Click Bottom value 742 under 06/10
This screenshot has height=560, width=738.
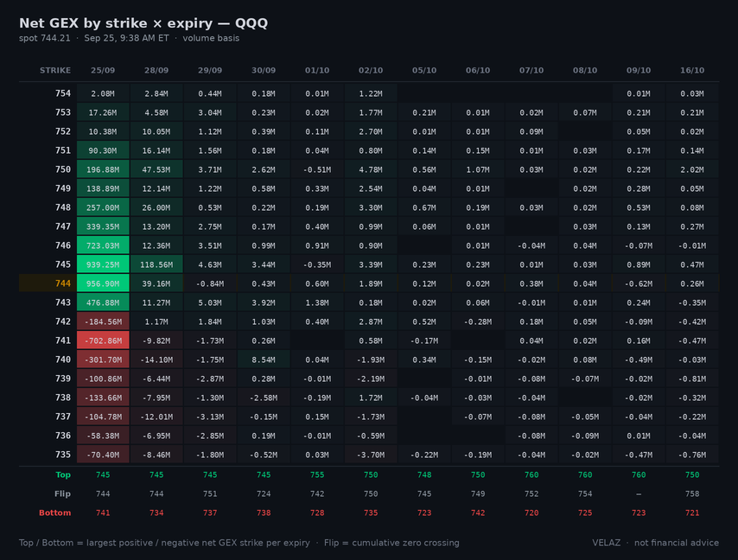click(x=478, y=513)
